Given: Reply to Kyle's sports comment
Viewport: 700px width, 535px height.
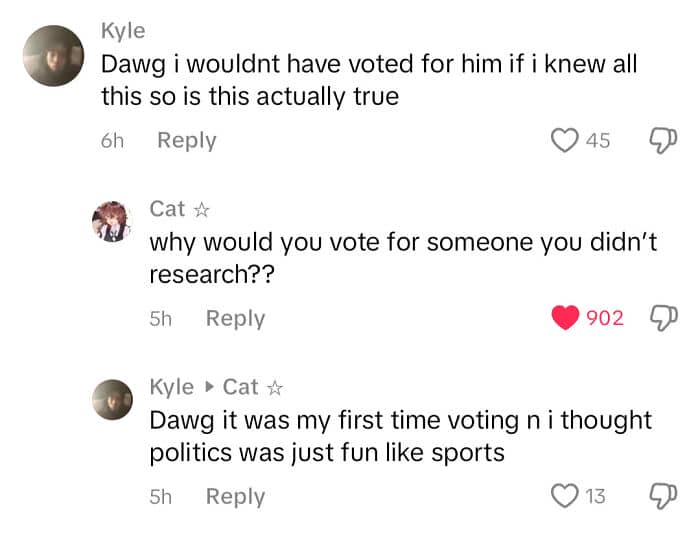Looking at the screenshot, I should [235, 496].
